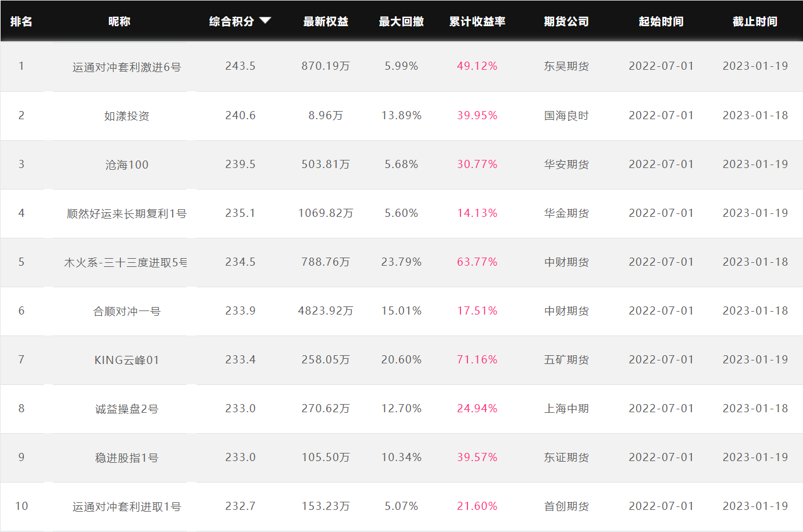Click the 最大回撤 column header

[x=401, y=22]
